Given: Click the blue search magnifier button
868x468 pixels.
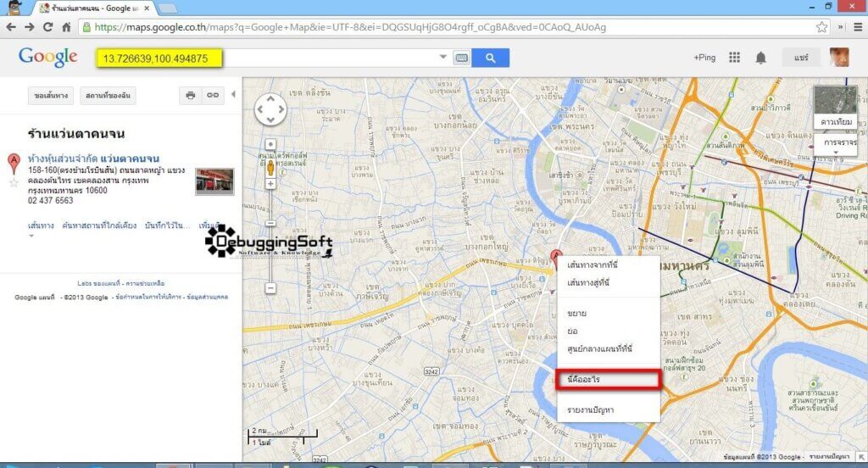Looking at the screenshot, I should tap(491, 58).
